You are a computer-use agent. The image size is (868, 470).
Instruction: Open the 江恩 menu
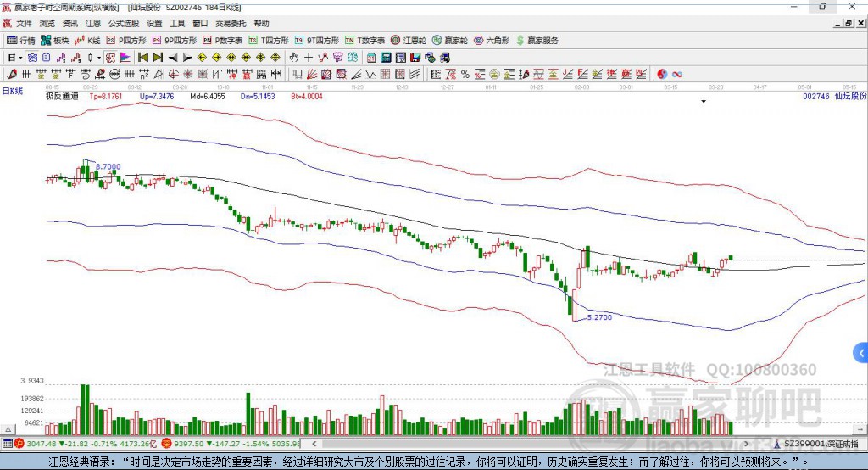tap(93, 23)
